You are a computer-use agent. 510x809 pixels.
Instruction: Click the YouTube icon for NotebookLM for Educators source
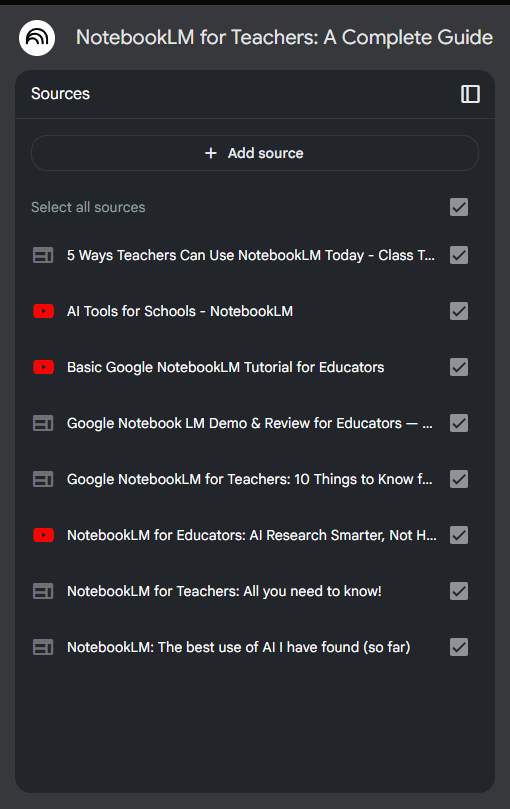[43, 535]
